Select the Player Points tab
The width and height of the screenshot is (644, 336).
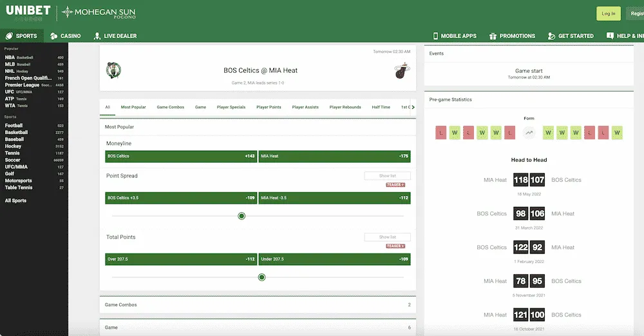(x=269, y=107)
